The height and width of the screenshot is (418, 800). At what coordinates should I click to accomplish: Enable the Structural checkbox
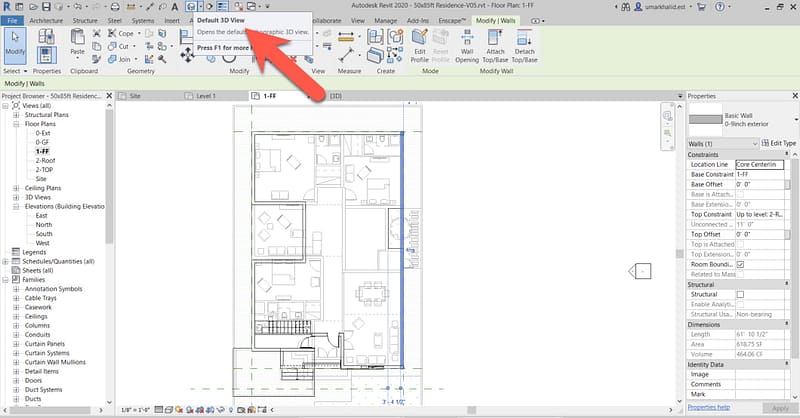[740, 295]
